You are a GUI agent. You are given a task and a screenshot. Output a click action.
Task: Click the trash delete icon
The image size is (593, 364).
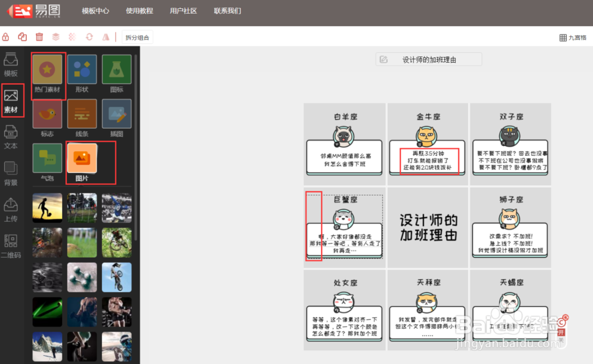(39, 36)
